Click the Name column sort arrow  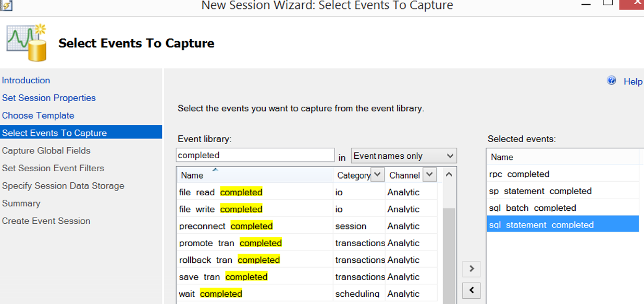point(215,170)
